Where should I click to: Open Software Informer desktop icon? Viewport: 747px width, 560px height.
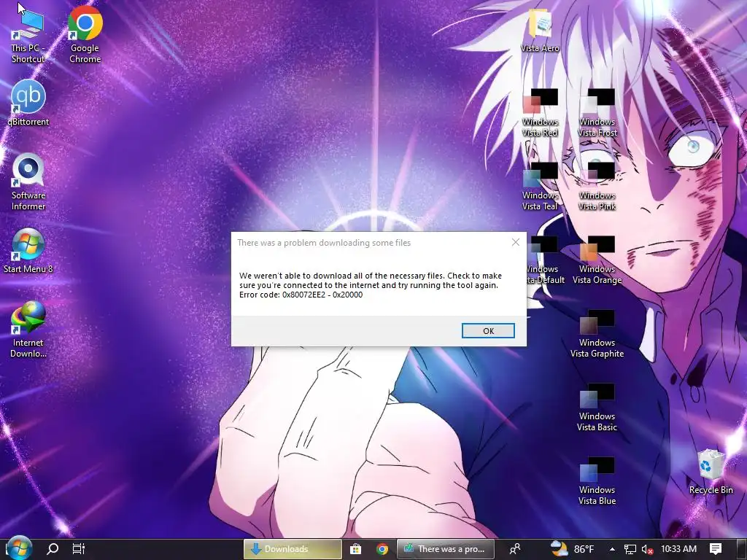coord(28,182)
